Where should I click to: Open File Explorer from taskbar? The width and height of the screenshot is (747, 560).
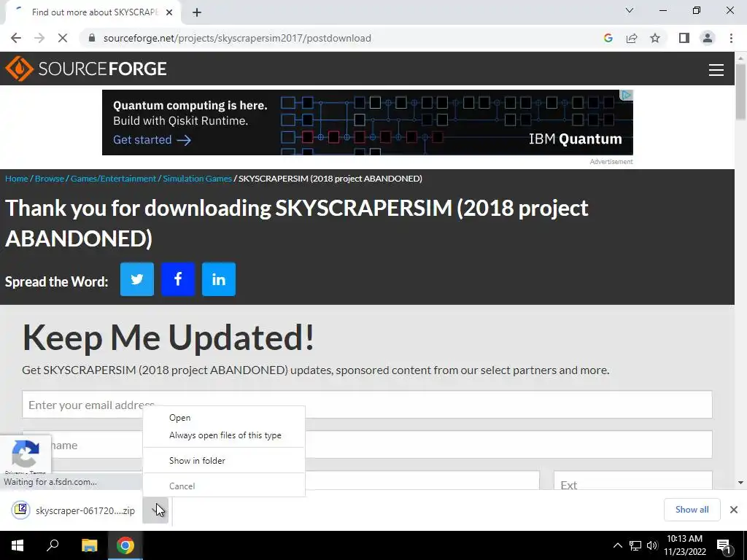coord(89,545)
